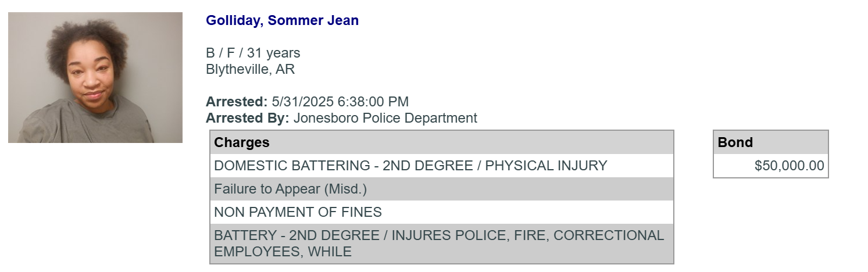Viewport: 868px width, 272px height.
Task: Select the NON PAYMENT OF FINES row
Action: pyautogui.click(x=442, y=212)
